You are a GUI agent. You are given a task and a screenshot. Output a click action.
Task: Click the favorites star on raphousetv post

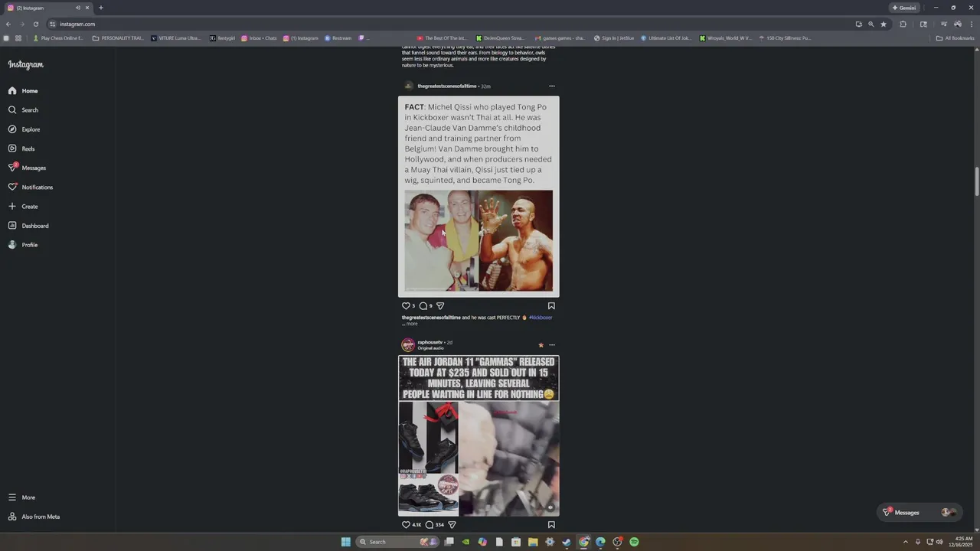[x=541, y=345]
